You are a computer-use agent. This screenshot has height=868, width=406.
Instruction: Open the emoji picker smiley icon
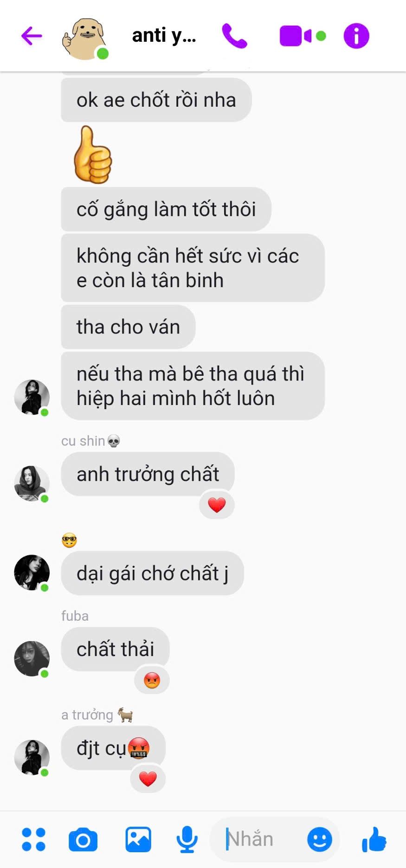[x=320, y=839]
